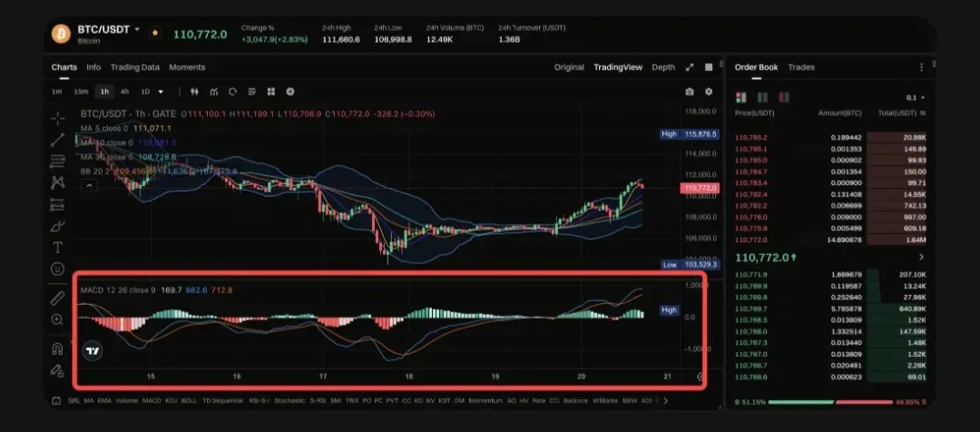The width and height of the screenshot is (980, 432).
Task: Open the indicators menu icon
Action: 214,92
